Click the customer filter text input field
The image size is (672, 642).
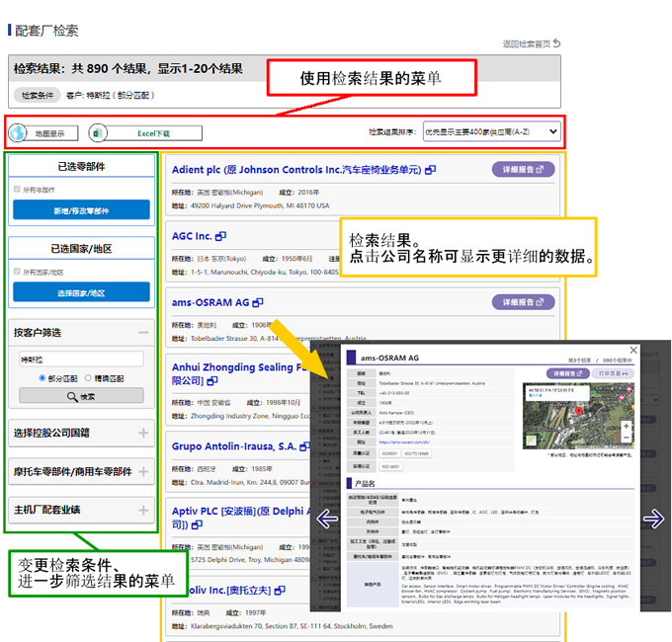(81, 360)
